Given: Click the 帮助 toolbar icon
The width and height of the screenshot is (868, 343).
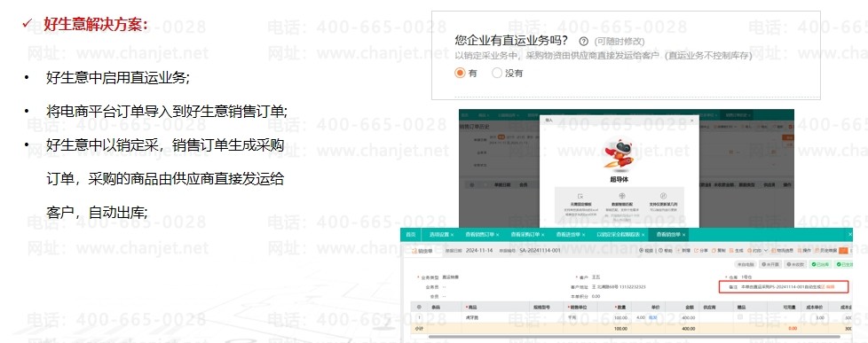Looking at the screenshot, I should point(660,251).
